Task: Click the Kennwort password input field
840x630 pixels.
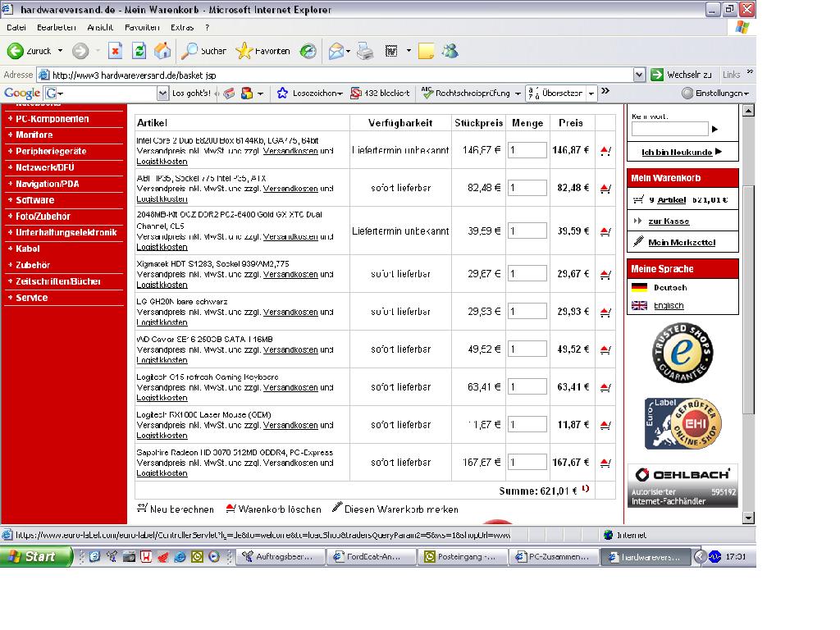Action: [x=669, y=129]
